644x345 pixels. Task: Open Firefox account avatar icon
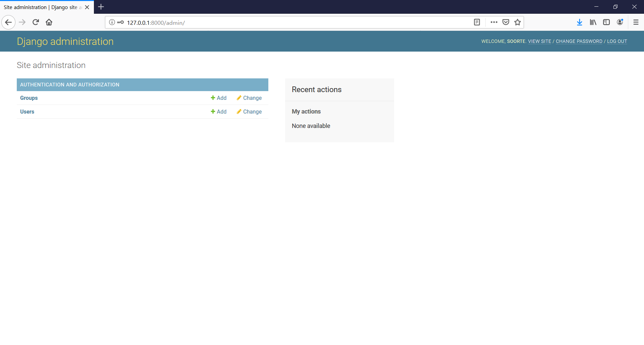(x=620, y=22)
